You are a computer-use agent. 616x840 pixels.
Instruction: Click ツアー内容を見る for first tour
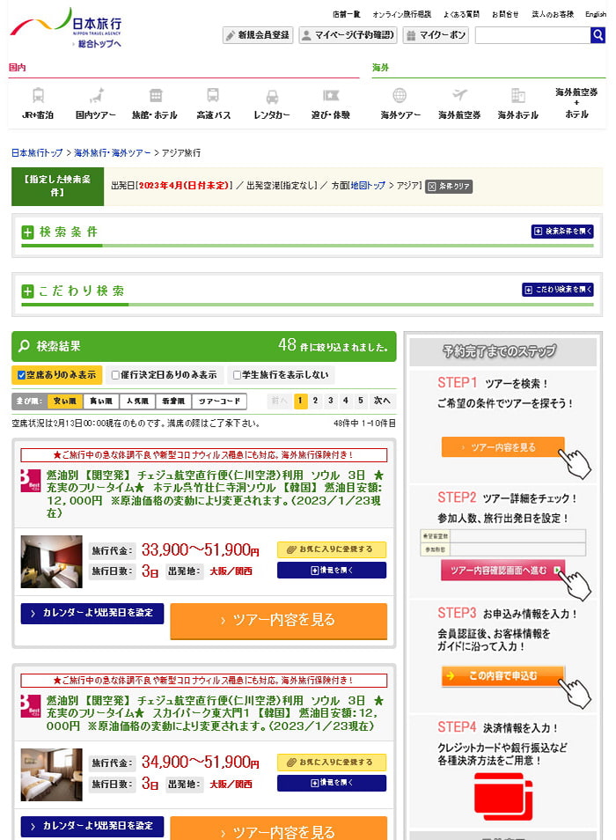(x=278, y=620)
